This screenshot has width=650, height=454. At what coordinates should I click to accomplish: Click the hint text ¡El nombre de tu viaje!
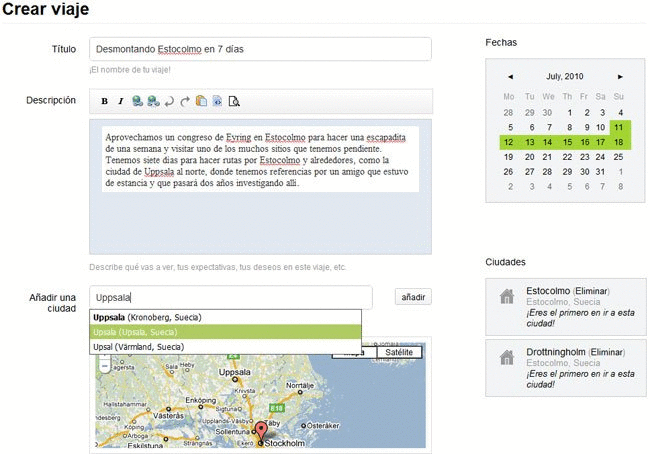(x=130, y=70)
